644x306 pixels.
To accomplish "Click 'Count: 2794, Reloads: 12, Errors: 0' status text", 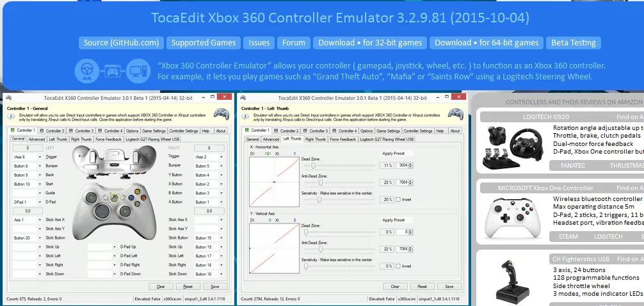I will pyautogui.click(x=270, y=299).
